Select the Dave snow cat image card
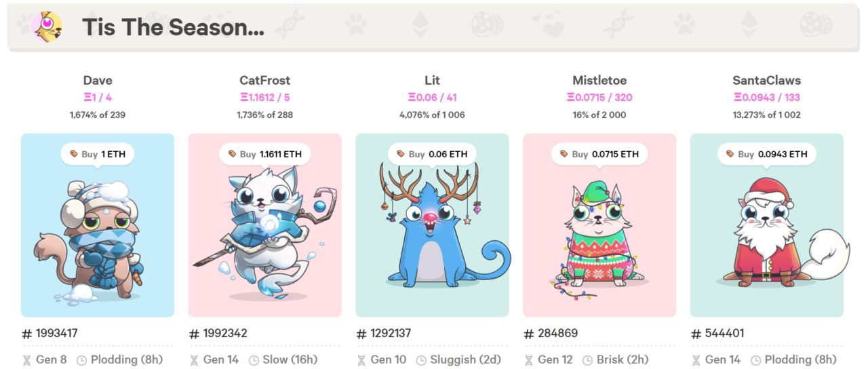Viewport: 868px width, 369px height. (x=98, y=225)
